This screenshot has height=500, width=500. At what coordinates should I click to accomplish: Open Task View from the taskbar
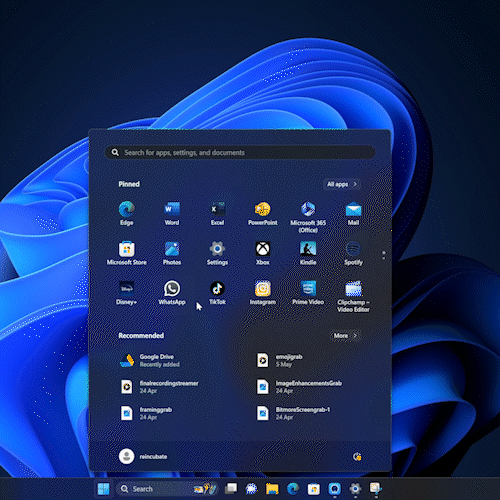coord(231,489)
